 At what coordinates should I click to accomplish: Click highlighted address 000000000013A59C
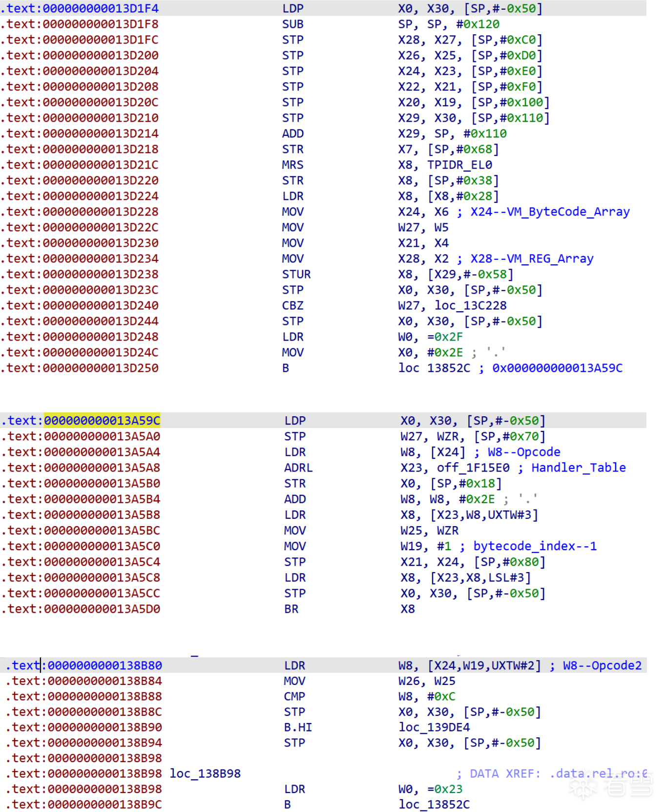pos(102,421)
